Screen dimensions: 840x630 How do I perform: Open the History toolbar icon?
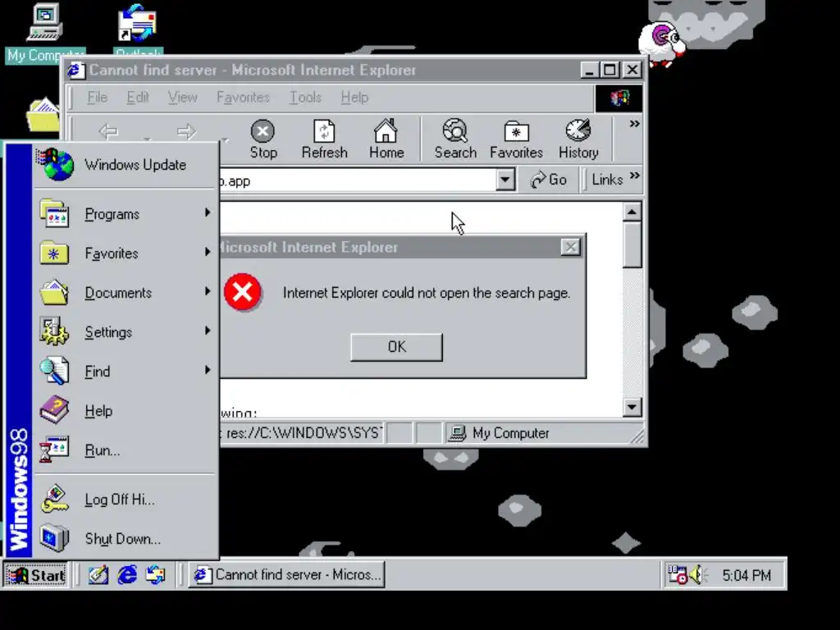(x=578, y=139)
